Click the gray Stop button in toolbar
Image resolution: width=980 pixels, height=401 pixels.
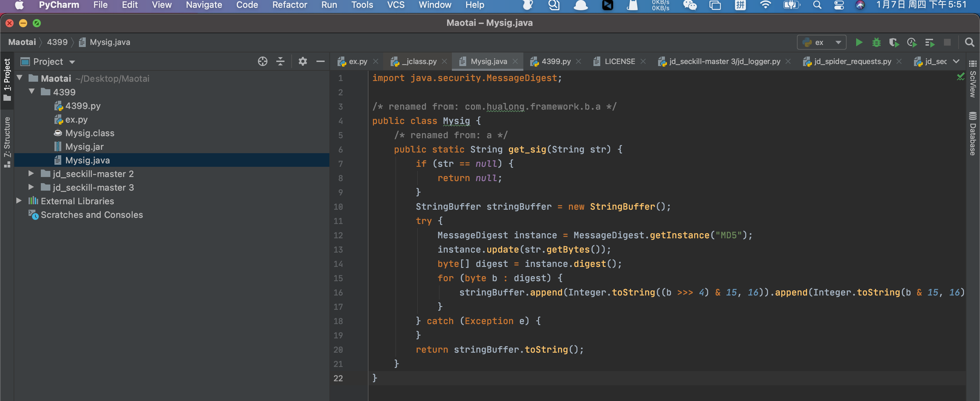pos(947,42)
